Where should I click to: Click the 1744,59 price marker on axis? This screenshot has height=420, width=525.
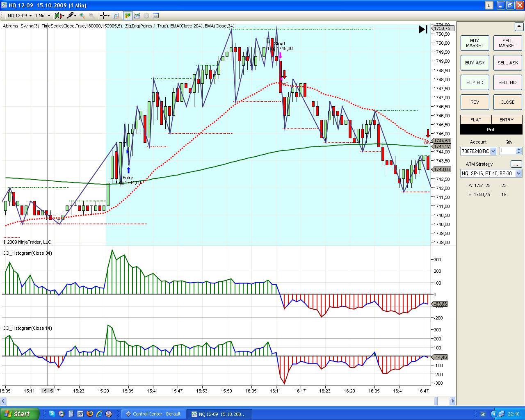pos(442,141)
